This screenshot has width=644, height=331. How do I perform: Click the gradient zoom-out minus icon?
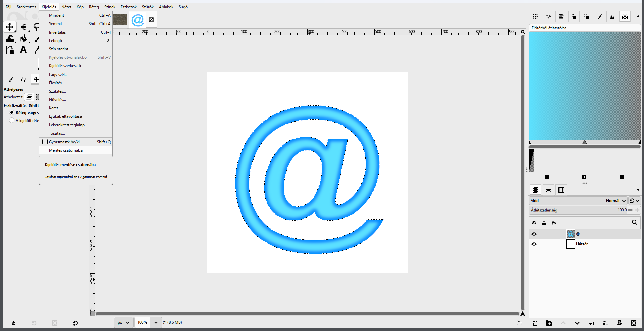point(547,177)
